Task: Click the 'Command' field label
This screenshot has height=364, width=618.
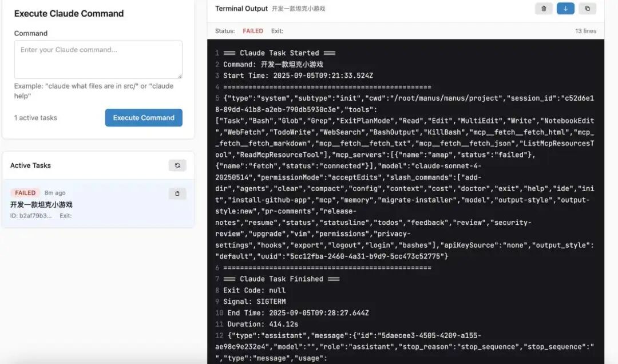Action: [x=31, y=33]
